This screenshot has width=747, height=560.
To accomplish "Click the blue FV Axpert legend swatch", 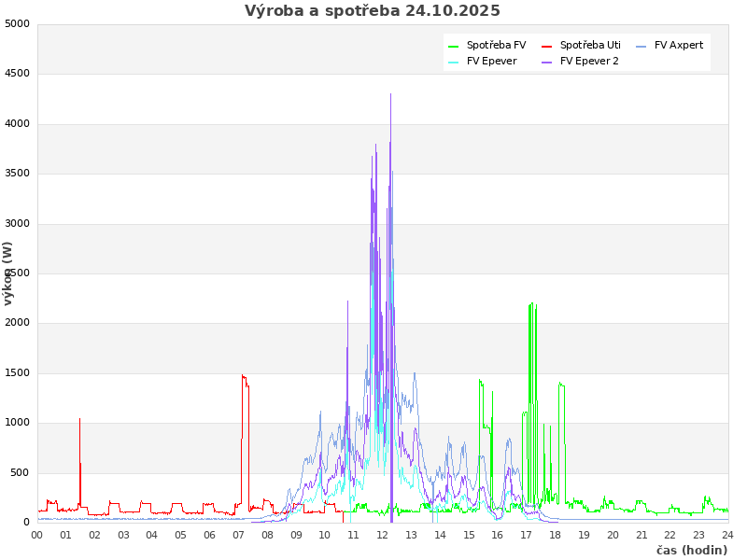I will coord(641,46).
